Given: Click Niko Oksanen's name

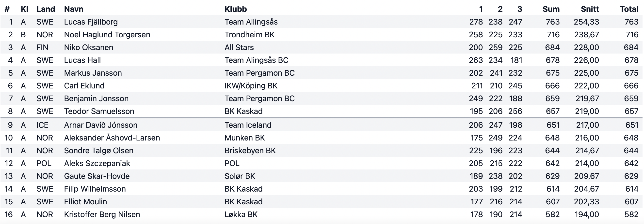Looking at the screenshot, I should tap(88, 47).
